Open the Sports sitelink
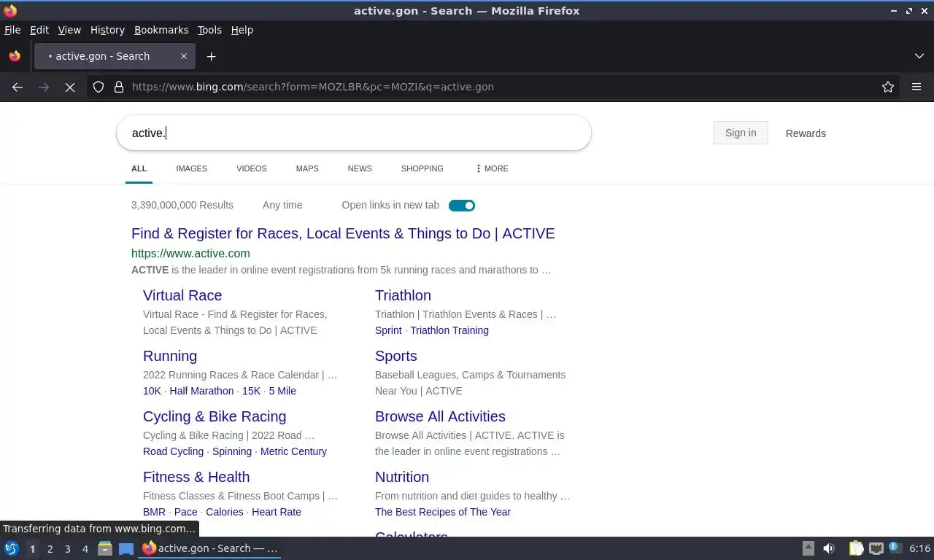This screenshot has height=560, width=934. [x=396, y=356]
